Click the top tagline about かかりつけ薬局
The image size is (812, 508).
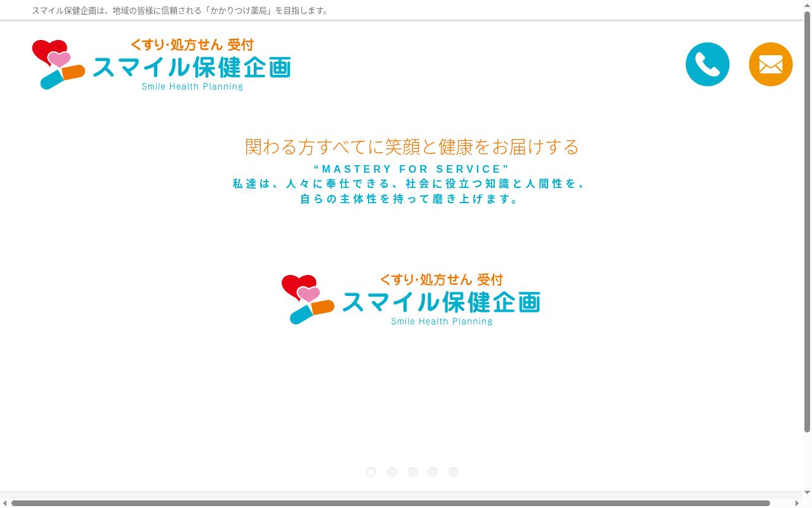180,11
